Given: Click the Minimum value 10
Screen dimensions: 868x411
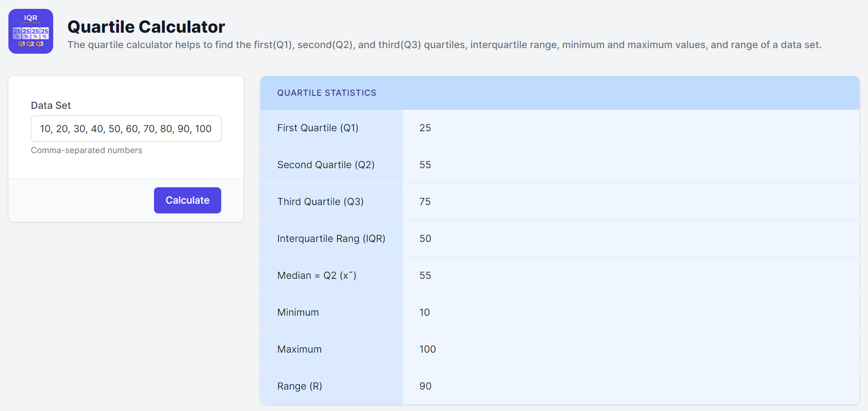Looking at the screenshot, I should click(x=425, y=312).
